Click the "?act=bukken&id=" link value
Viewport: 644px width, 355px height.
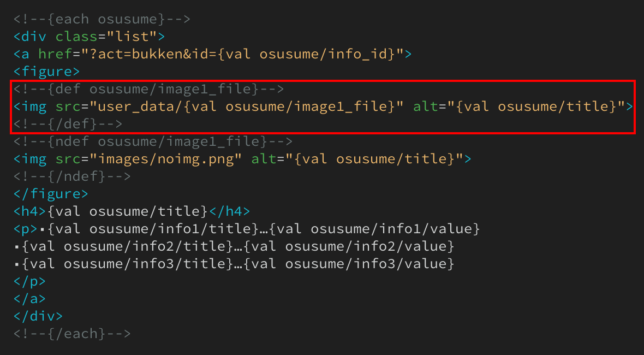pyautogui.click(x=150, y=54)
